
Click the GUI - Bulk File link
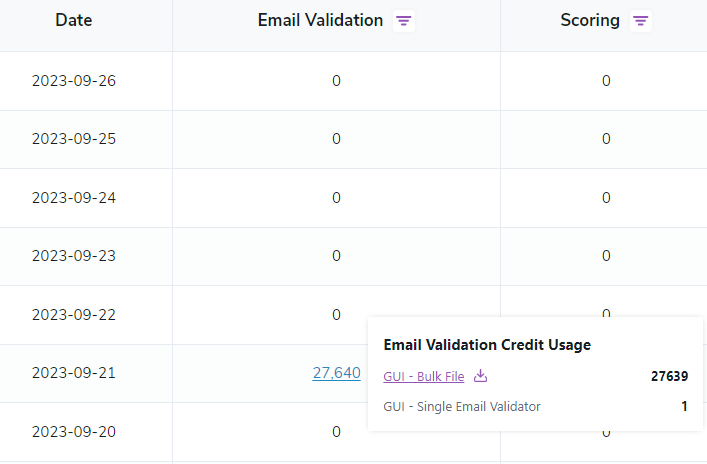click(424, 377)
